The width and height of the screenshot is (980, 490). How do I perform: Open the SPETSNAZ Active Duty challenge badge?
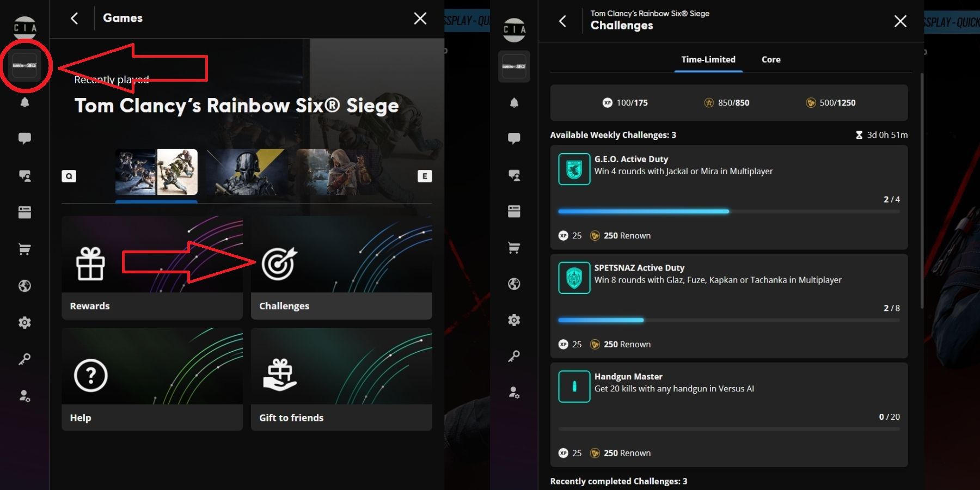574,278
